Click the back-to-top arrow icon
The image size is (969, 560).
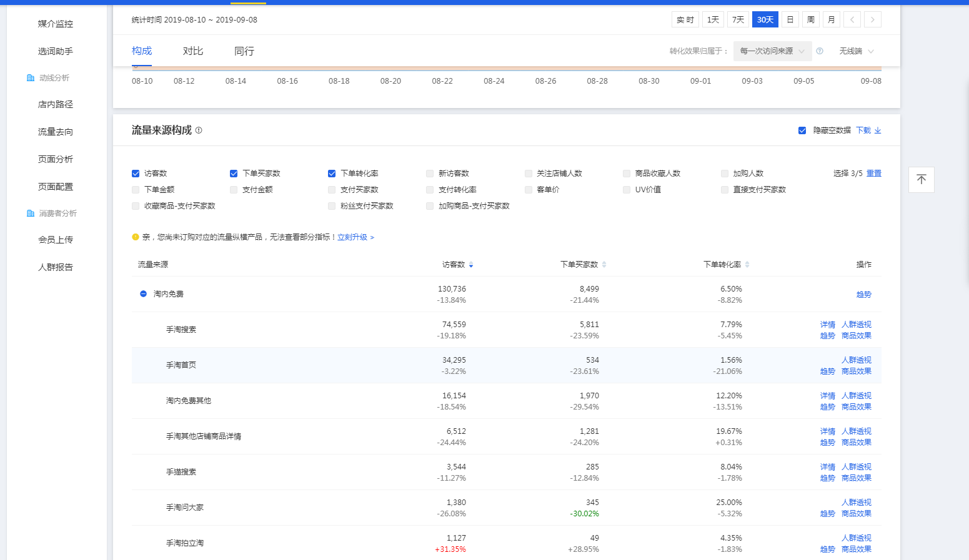[x=921, y=180]
